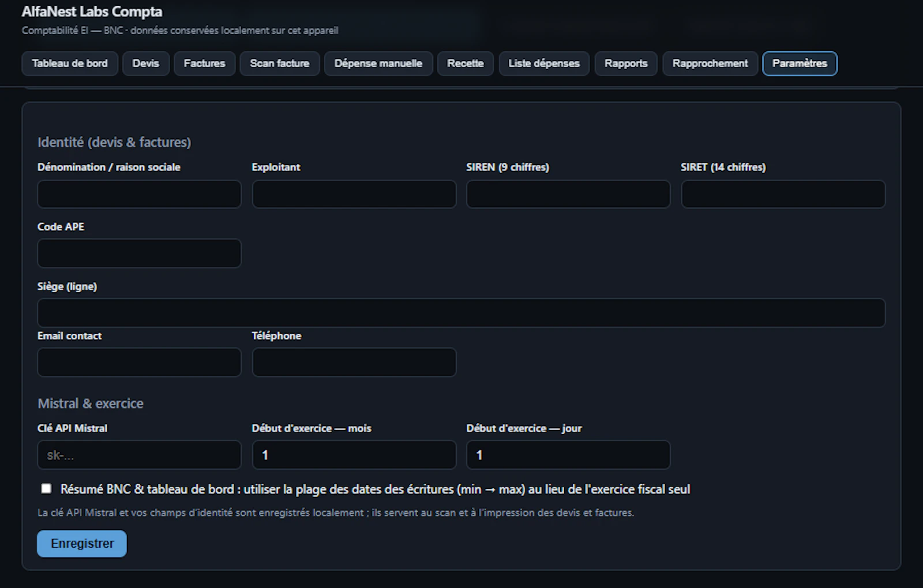Focus the Code APE field
The width and height of the screenshot is (923, 588).
point(140,254)
